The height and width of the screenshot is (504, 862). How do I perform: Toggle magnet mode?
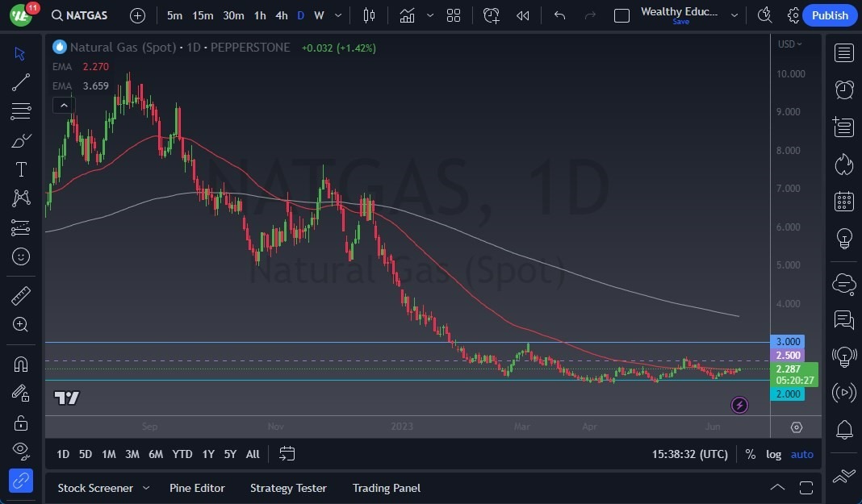point(20,364)
